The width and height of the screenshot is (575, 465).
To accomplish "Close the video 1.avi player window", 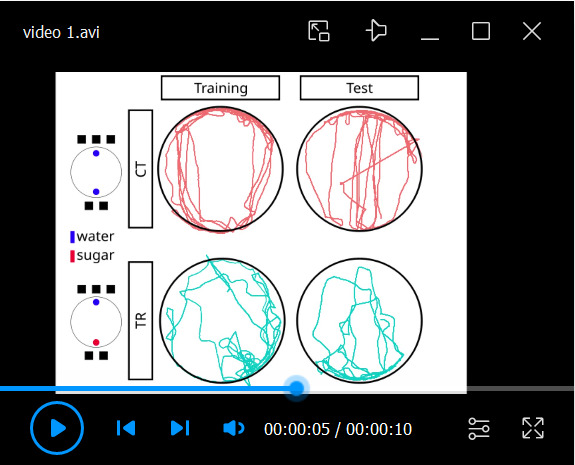I will pyautogui.click(x=532, y=31).
